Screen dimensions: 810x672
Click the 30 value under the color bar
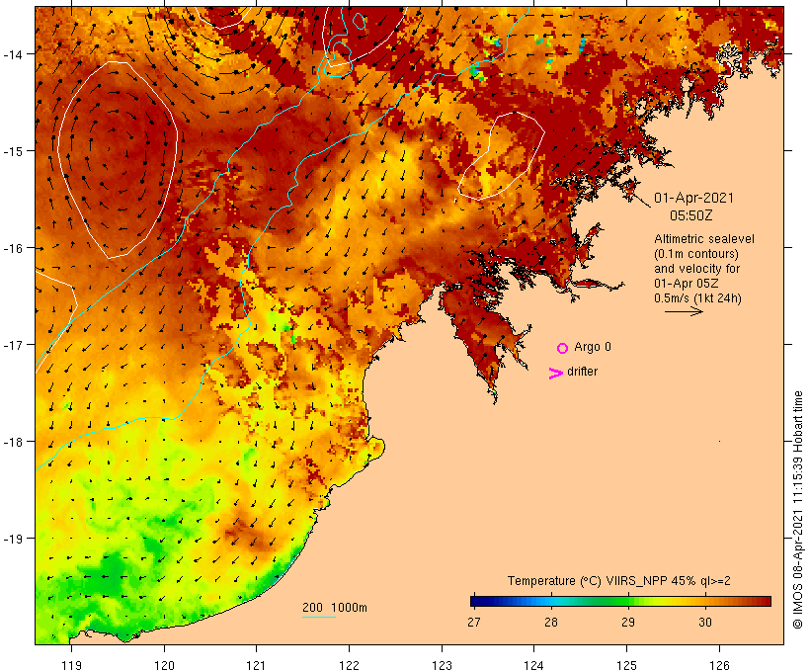tap(705, 623)
